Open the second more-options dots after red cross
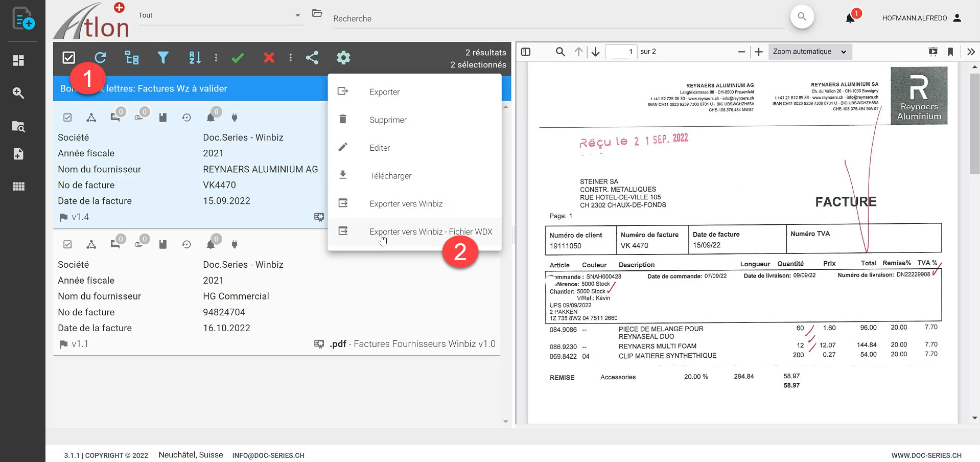 tap(291, 58)
